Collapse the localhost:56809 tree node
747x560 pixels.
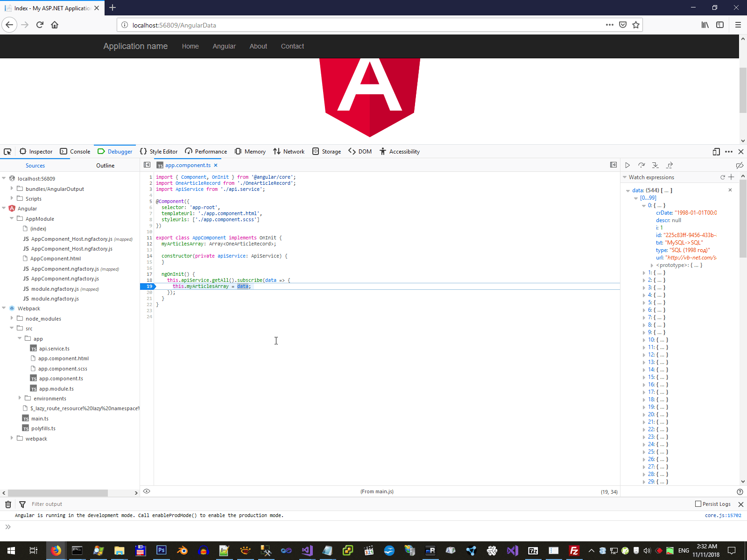click(4, 178)
